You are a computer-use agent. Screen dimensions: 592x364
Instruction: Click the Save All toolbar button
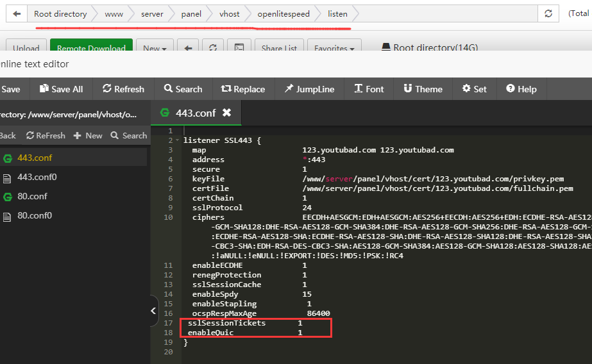pos(61,89)
